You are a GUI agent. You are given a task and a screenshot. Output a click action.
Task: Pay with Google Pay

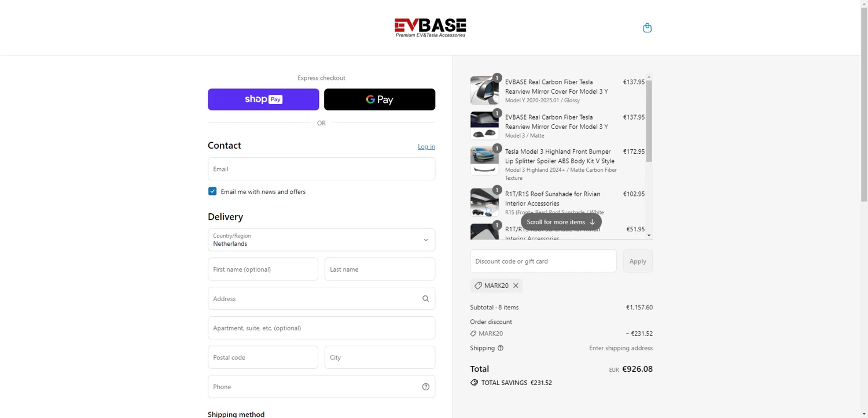point(380,99)
